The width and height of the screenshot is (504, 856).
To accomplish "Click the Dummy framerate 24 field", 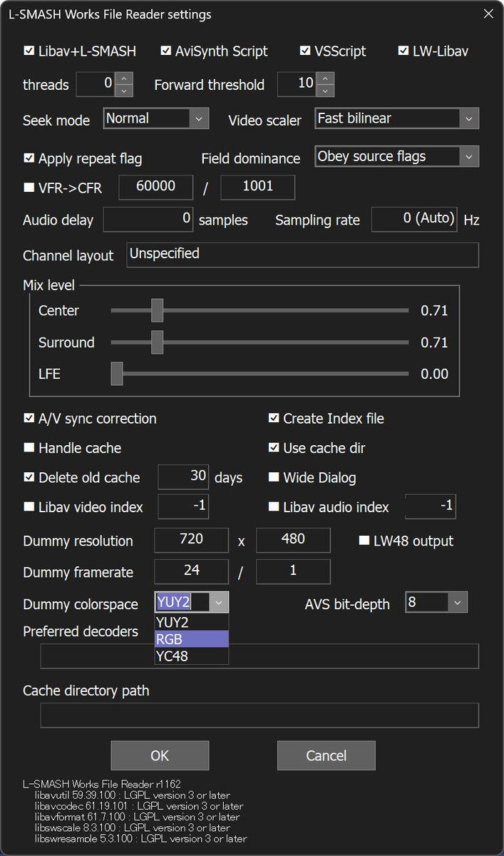I will click(192, 571).
